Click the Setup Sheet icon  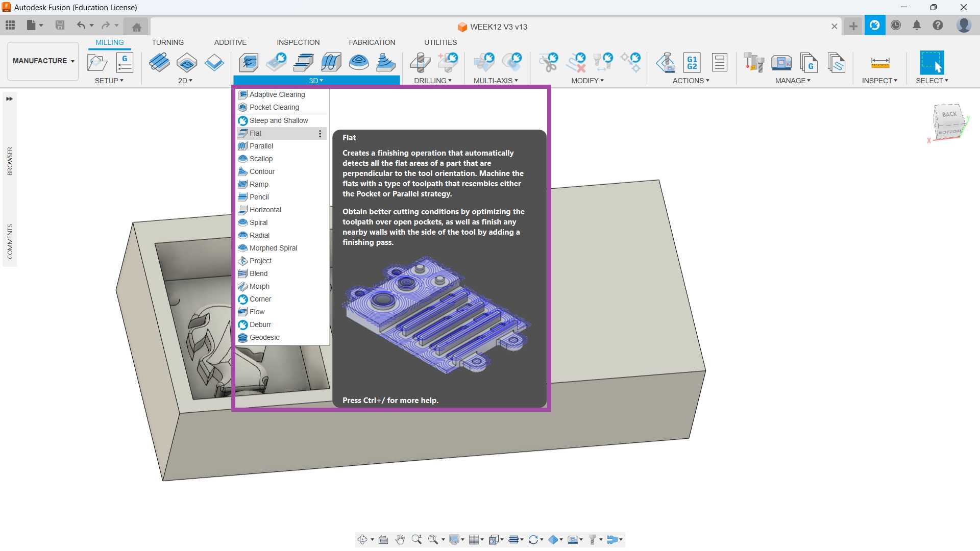[719, 63]
